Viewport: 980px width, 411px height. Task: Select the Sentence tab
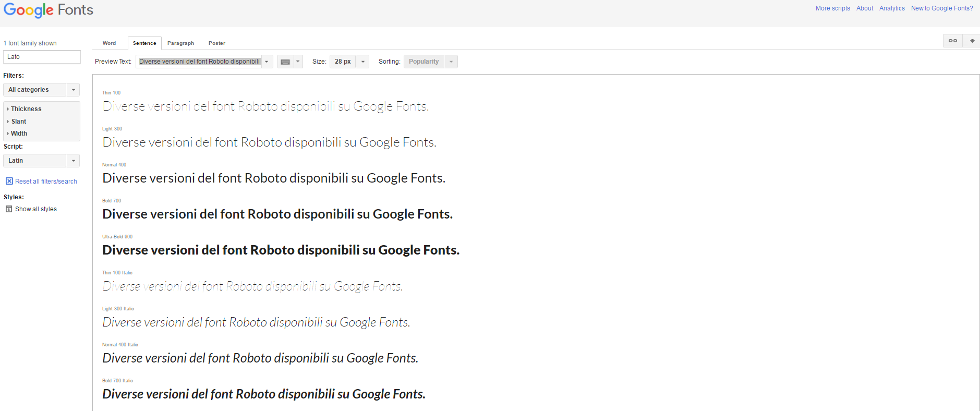click(x=144, y=43)
